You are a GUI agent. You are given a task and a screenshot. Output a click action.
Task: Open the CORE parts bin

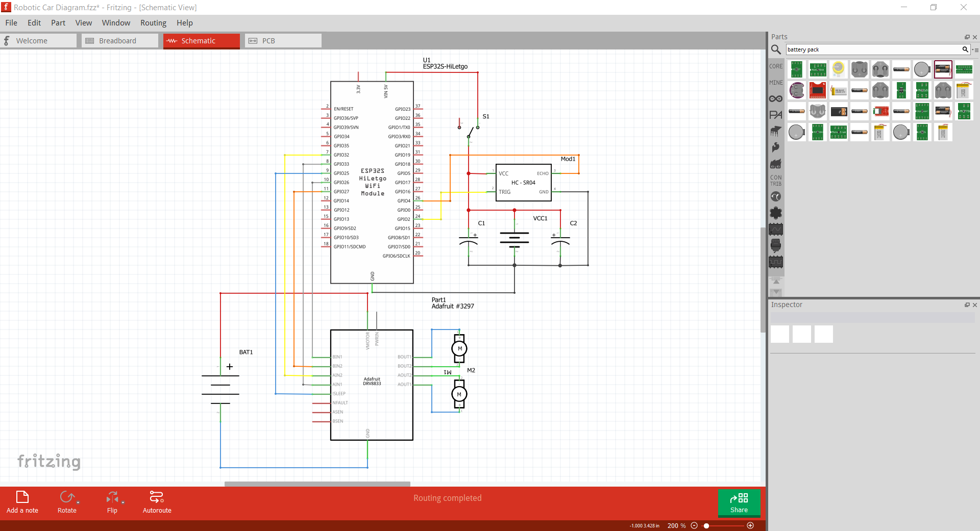coord(775,66)
